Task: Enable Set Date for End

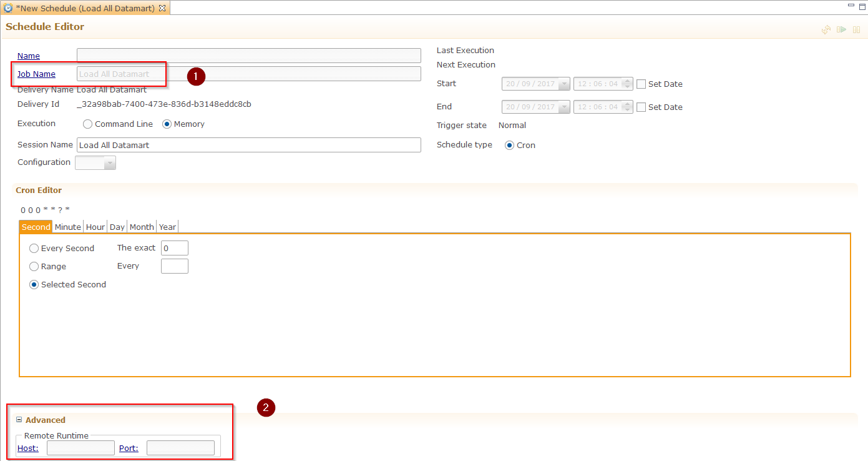Action: point(641,107)
